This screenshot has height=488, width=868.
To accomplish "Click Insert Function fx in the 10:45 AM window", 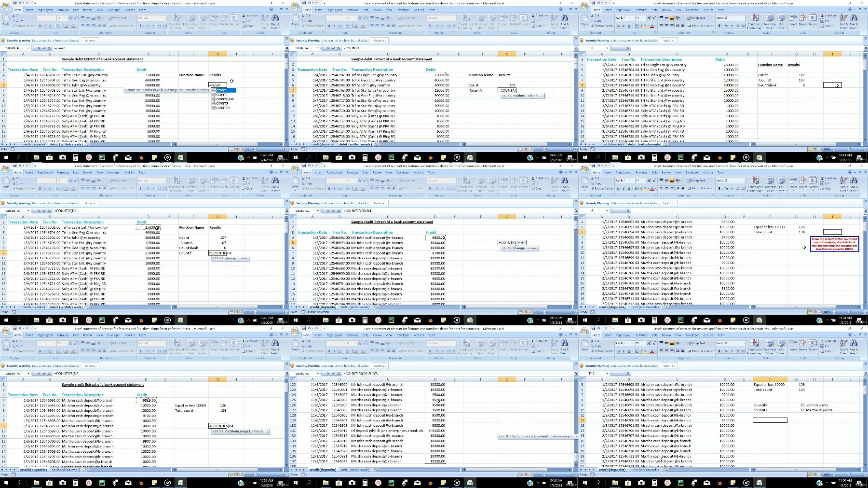I will coord(50,211).
